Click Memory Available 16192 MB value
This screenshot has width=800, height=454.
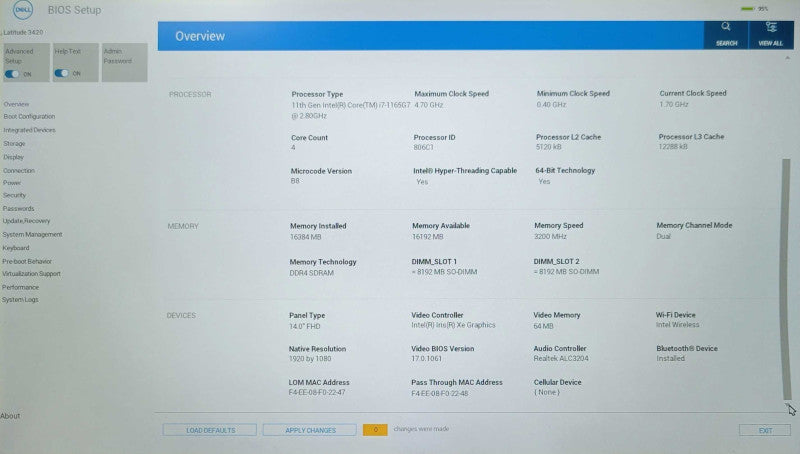click(428, 237)
